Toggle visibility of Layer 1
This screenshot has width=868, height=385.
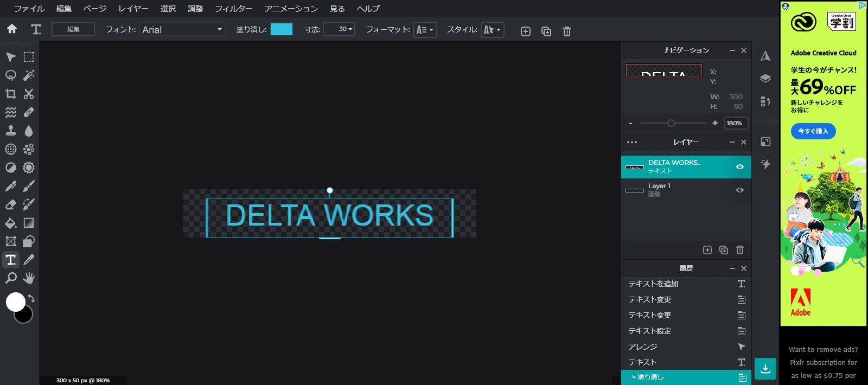point(739,190)
